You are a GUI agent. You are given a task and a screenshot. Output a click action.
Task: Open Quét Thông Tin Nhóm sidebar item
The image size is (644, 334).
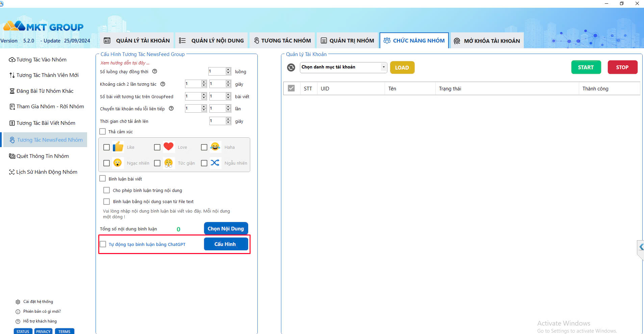(x=39, y=156)
